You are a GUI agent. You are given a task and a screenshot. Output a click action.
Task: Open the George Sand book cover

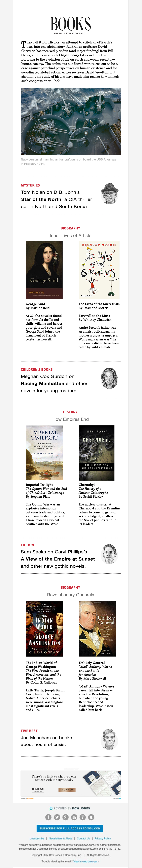click(44, 270)
